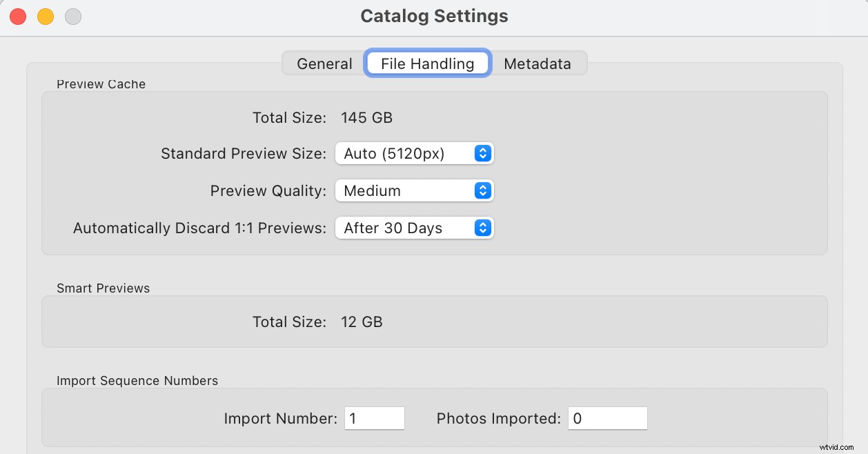Viewport: 868px width, 454px height.
Task: Switch to the General tab
Action: 324,63
